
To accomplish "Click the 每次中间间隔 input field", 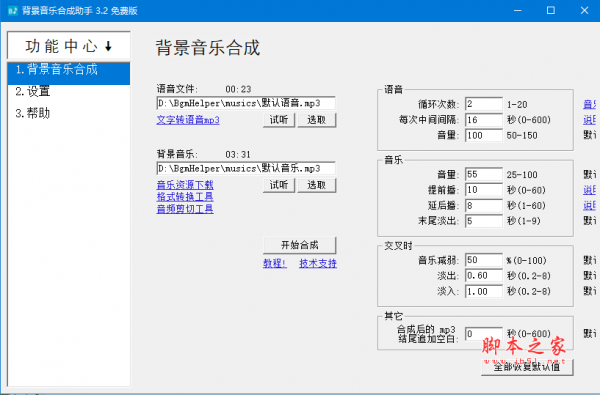I will [x=484, y=120].
